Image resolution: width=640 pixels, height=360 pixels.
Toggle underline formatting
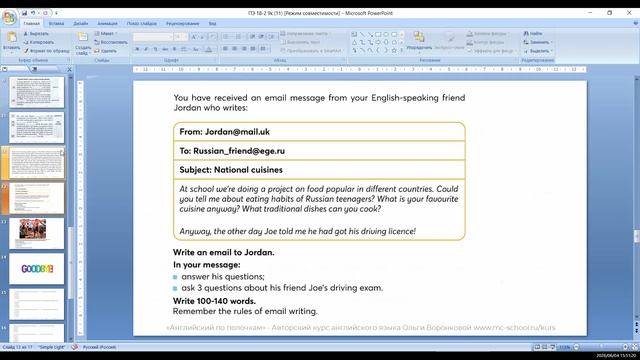click(156, 49)
